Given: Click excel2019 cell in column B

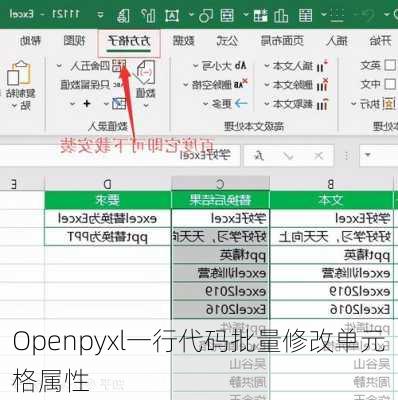Looking at the screenshot, I should [331, 291].
